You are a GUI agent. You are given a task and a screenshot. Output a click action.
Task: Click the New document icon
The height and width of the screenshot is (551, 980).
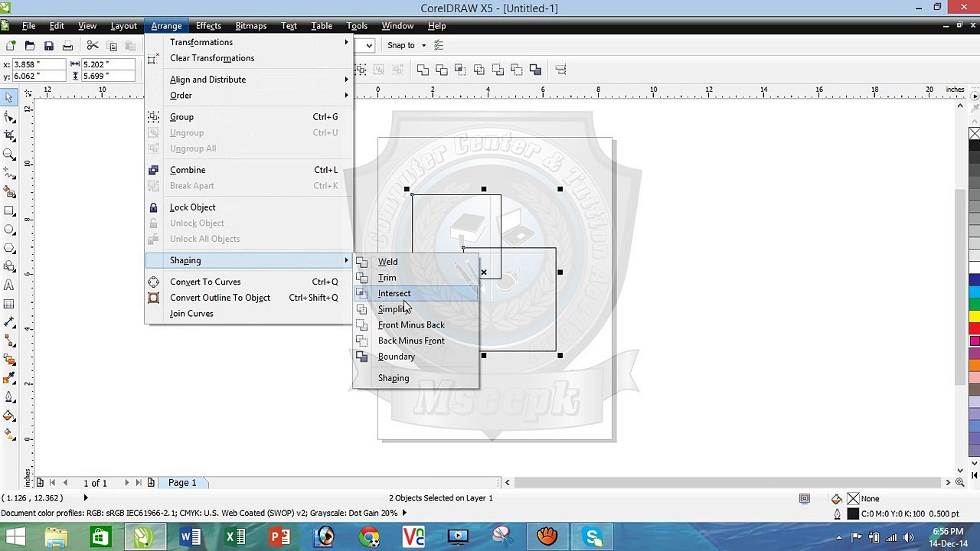pyautogui.click(x=11, y=46)
